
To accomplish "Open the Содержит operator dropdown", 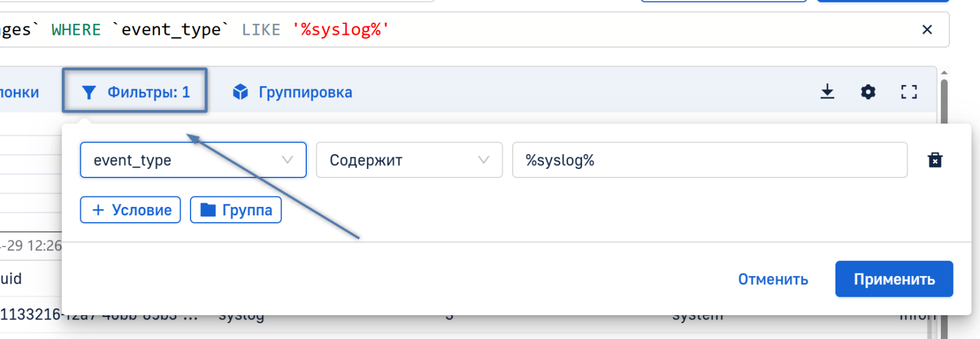I will [x=409, y=160].
